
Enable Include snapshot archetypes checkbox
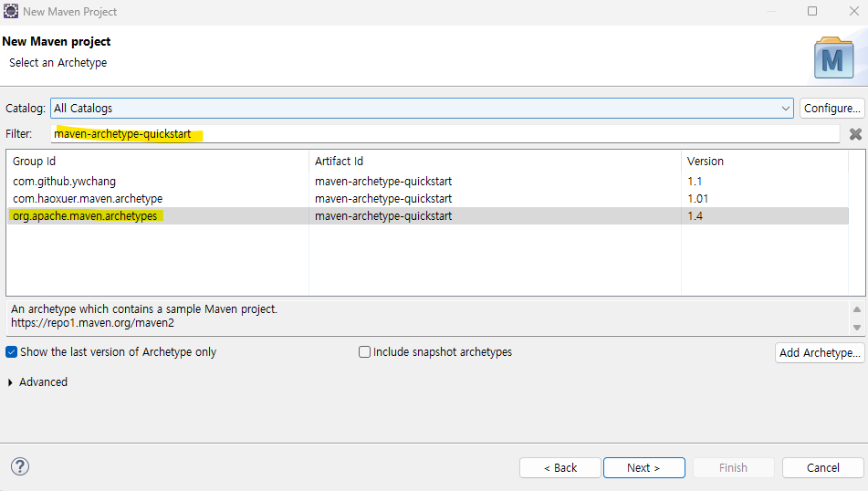pyautogui.click(x=364, y=352)
